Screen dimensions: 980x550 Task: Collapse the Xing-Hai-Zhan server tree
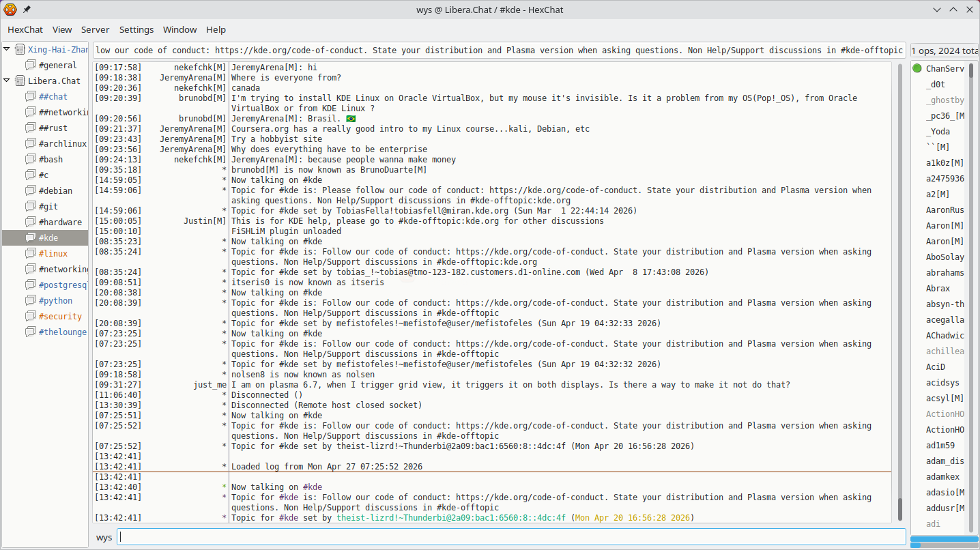pos(7,49)
